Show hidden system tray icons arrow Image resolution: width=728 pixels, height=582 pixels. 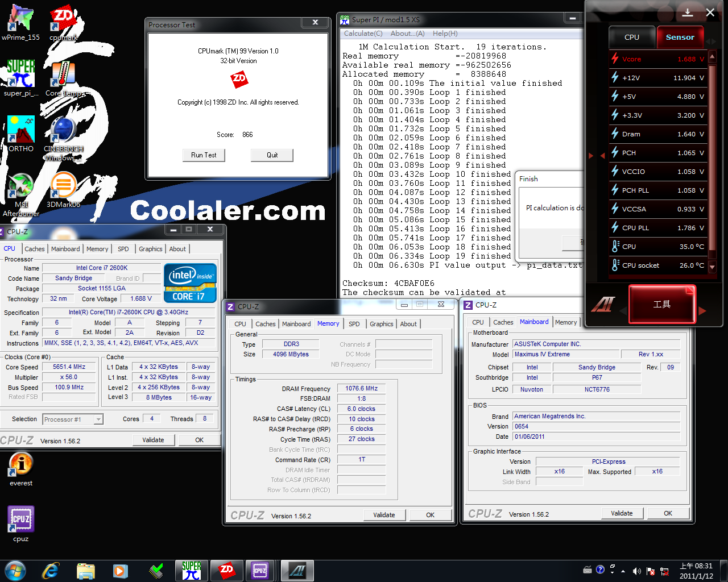coord(623,571)
